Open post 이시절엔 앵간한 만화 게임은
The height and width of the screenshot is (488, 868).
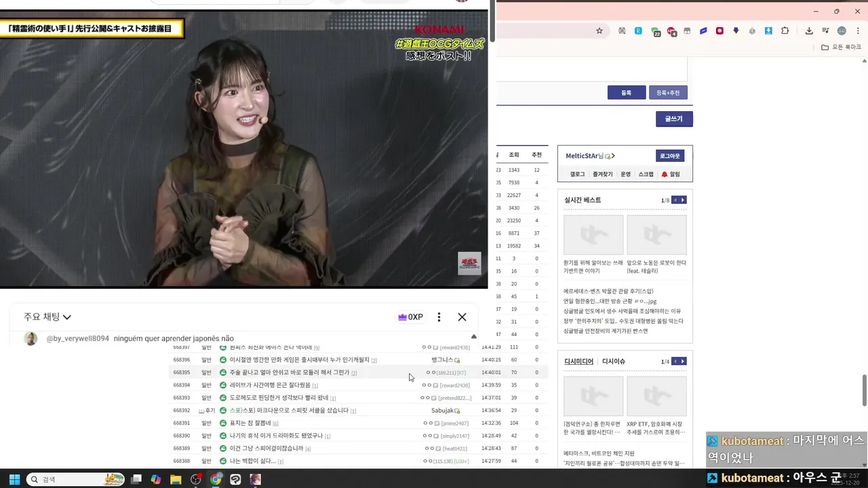tap(300, 360)
